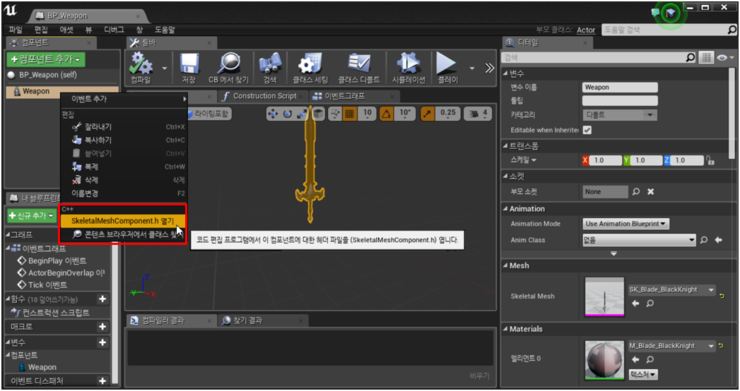Browse to M_Blade_BlackKnight material magnifier
Image resolution: width=740 pixels, height=391 pixels.
pos(650,359)
